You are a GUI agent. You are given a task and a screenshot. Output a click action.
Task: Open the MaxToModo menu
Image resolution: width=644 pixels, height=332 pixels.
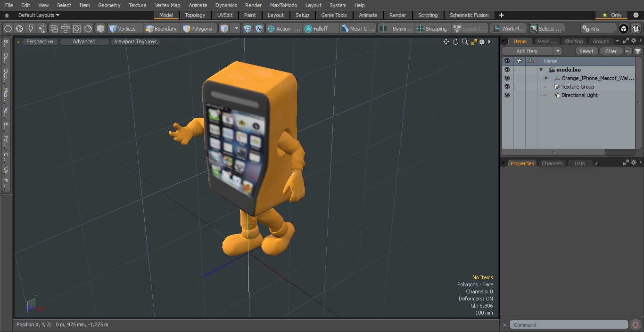click(x=283, y=5)
